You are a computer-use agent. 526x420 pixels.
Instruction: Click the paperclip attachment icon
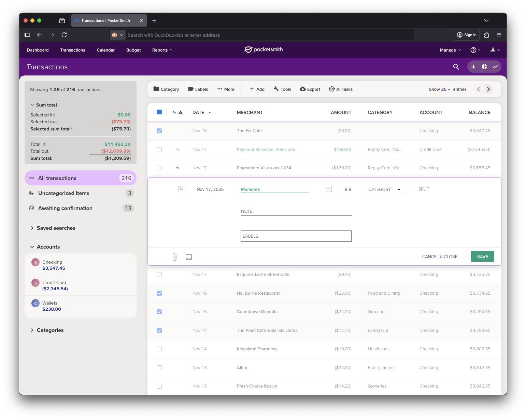coord(174,257)
